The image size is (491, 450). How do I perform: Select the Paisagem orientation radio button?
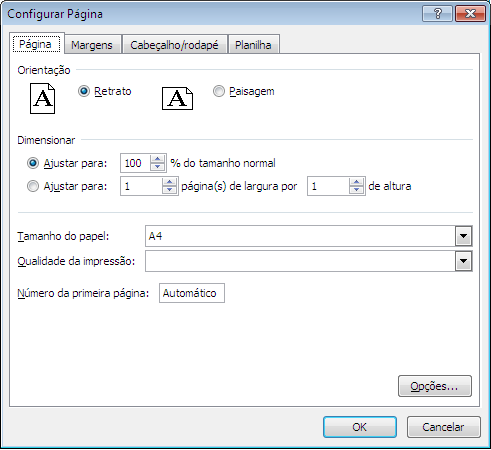coord(219,91)
